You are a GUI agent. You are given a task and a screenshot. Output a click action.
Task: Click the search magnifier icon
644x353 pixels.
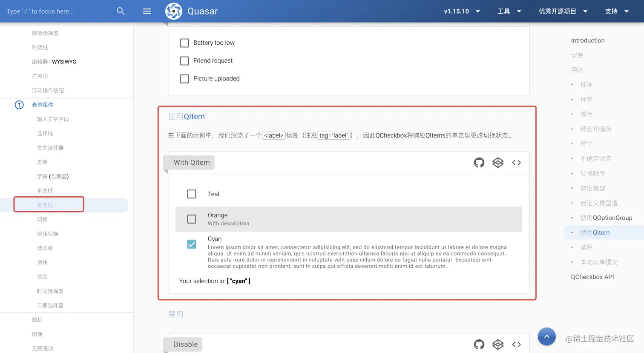121,11
